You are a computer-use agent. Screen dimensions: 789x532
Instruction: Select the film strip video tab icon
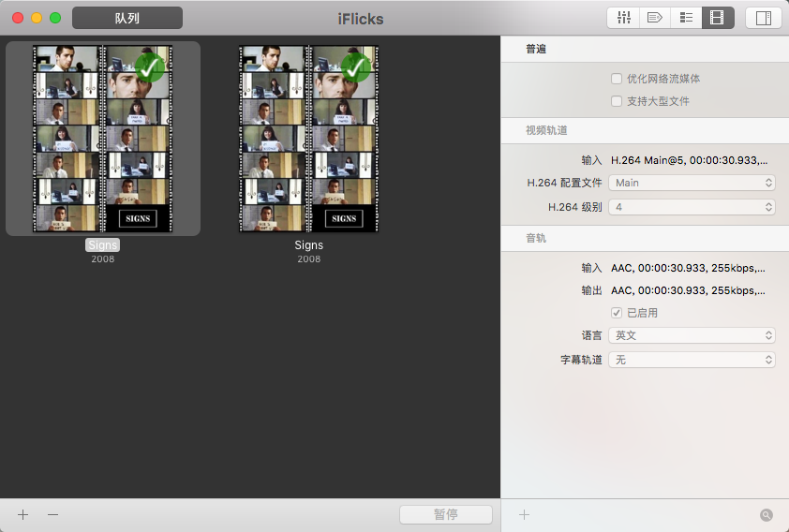(718, 18)
